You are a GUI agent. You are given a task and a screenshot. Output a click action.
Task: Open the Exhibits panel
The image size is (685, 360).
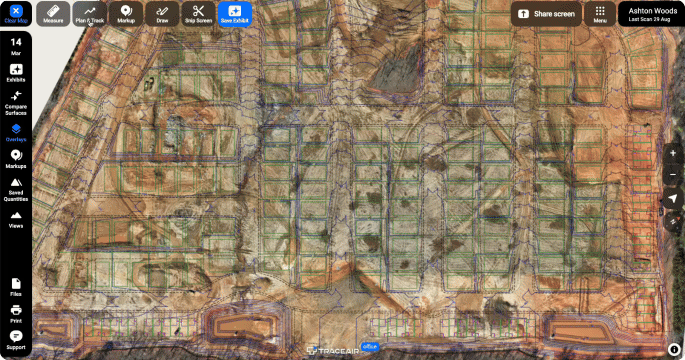[16, 73]
